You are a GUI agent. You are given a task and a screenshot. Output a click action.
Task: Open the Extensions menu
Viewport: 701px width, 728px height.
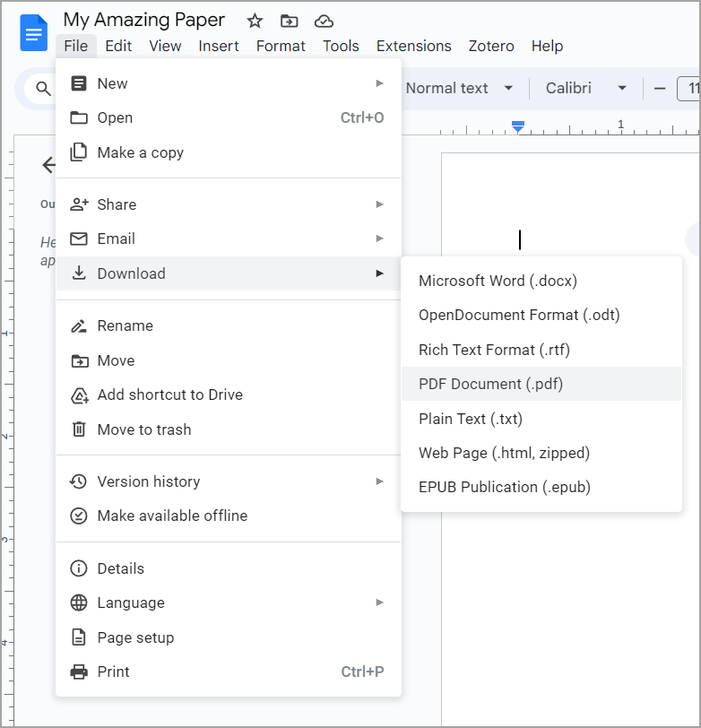point(413,46)
